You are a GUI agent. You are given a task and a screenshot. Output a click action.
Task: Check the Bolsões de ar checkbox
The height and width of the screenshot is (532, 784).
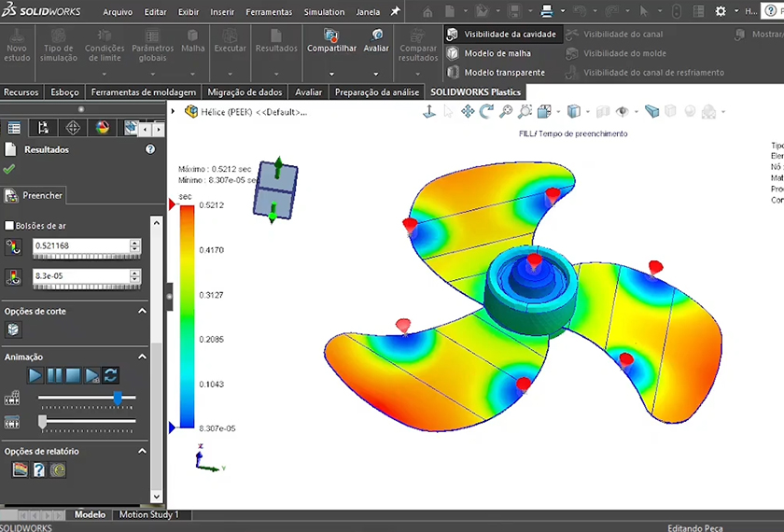(x=9, y=226)
